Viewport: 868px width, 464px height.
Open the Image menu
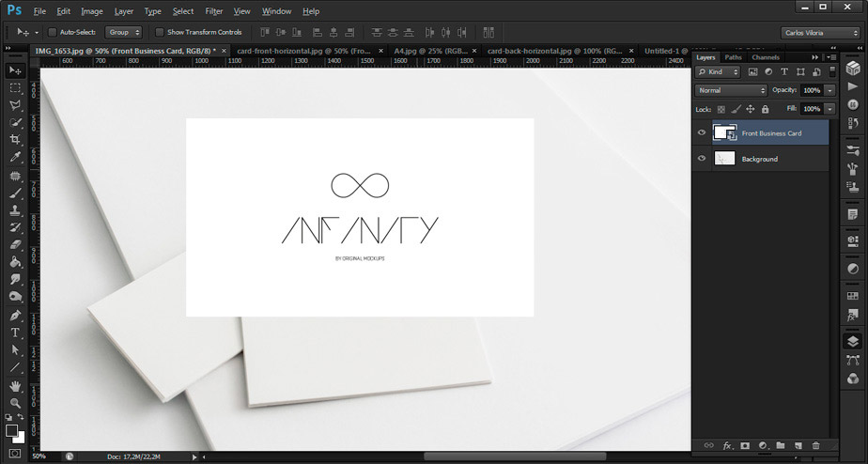pyautogui.click(x=91, y=11)
